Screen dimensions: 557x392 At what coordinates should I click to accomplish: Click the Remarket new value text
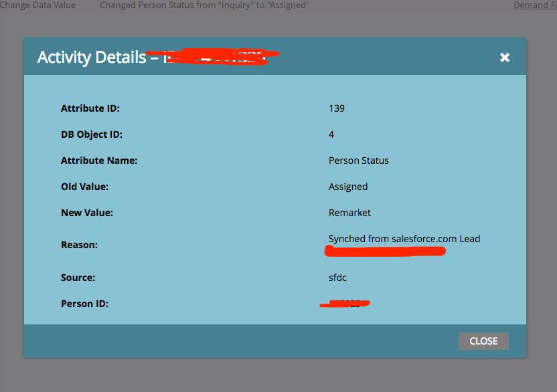tap(349, 213)
